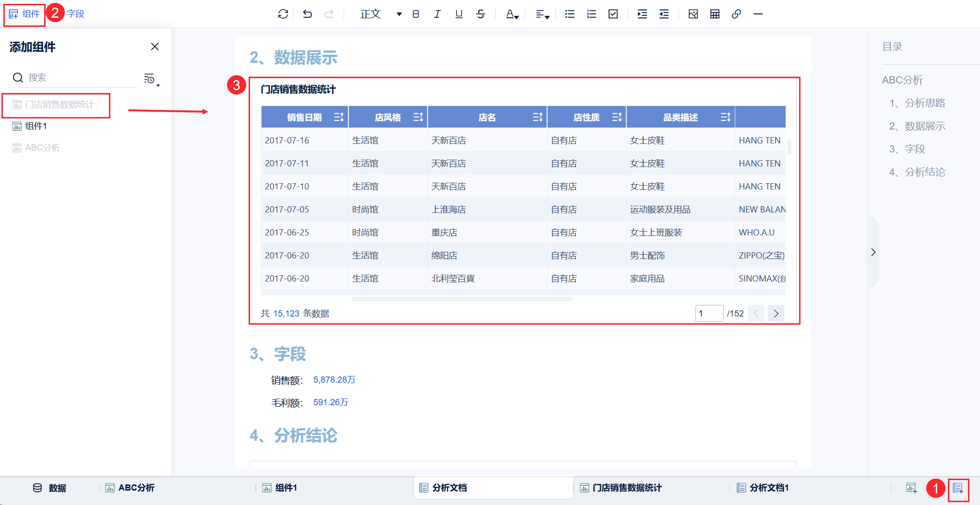Go to the next table page
980x505 pixels.
click(776, 313)
